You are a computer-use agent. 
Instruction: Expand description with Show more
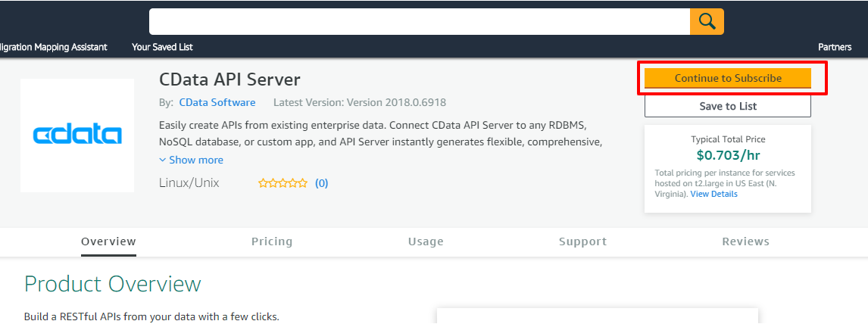(191, 160)
